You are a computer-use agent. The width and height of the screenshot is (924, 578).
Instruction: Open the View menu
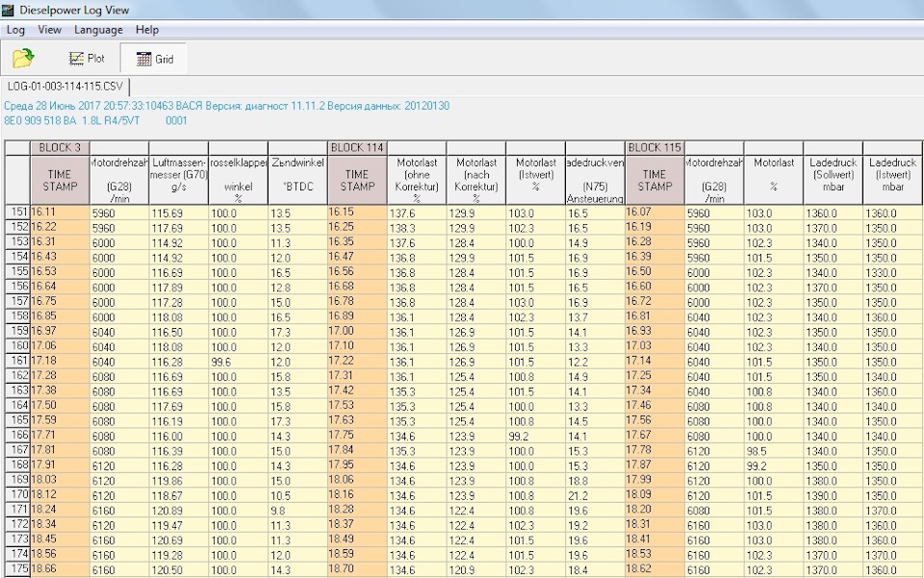[x=49, y=30]
